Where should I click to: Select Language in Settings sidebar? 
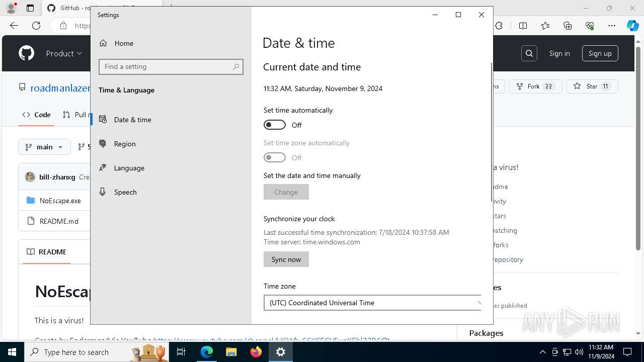click(x=171, y=168)
